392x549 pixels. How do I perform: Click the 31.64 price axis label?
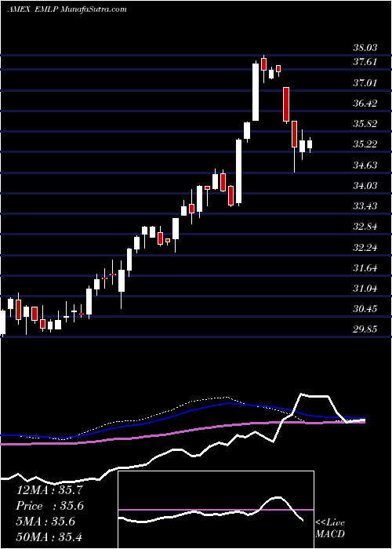365,268
